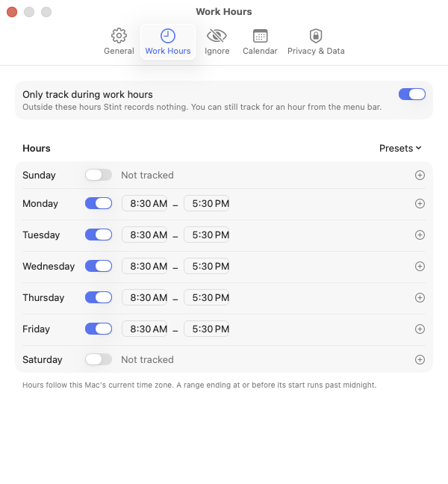
Task: Change Wednesday start time
Action: pyautogui.click(x=145, y=266)
